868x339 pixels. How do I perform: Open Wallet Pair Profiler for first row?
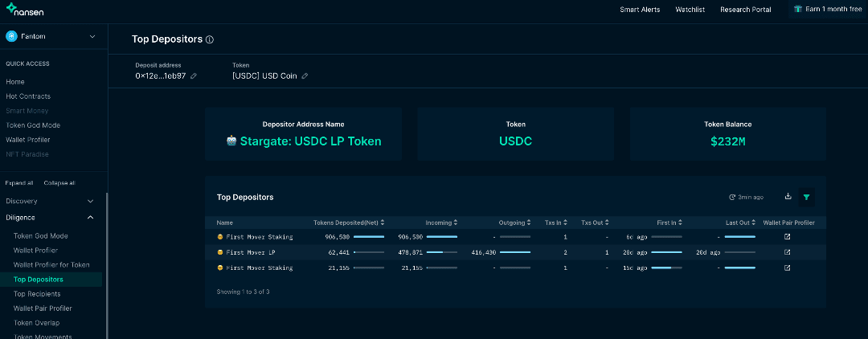click(x=787, y=237)
